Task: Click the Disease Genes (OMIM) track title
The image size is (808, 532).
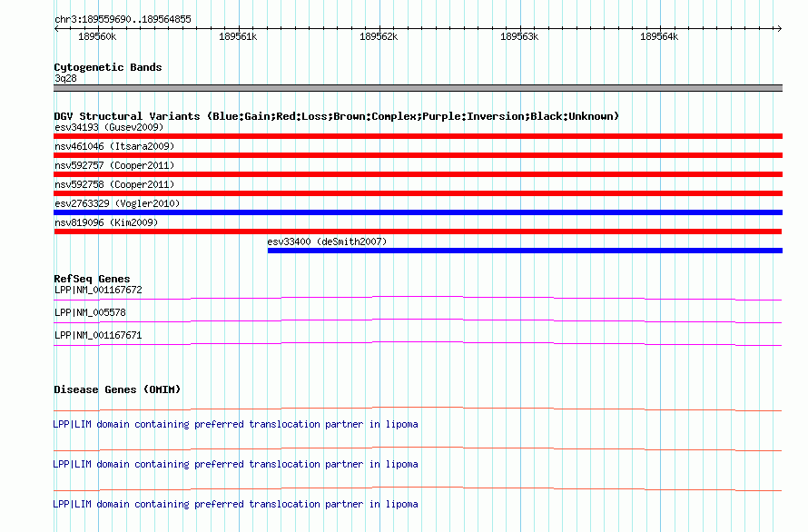Action: (x=117, y=389)
